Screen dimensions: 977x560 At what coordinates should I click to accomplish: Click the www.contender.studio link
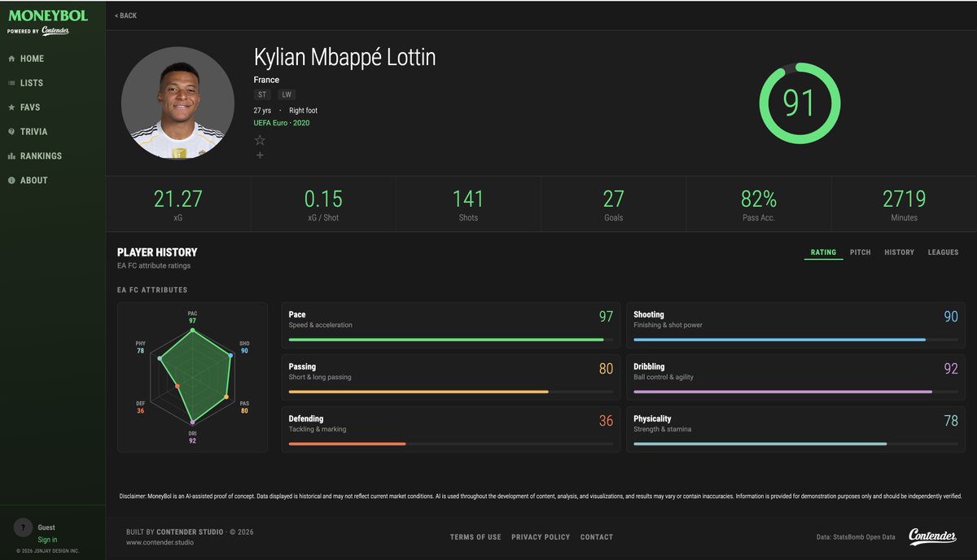click(160, 542)
